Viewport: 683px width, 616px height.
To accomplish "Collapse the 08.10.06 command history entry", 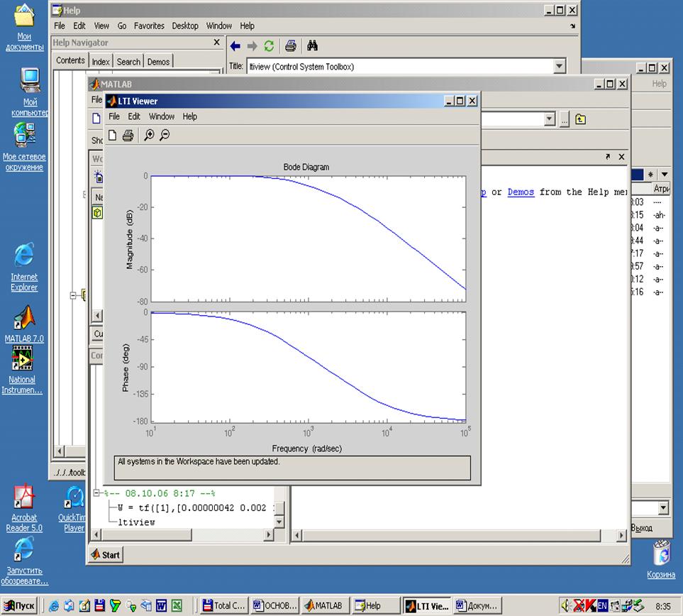I will 98,493.
